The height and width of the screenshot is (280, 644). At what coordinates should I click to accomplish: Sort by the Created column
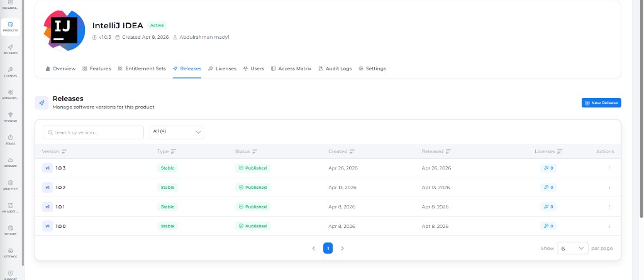(341, 152)
